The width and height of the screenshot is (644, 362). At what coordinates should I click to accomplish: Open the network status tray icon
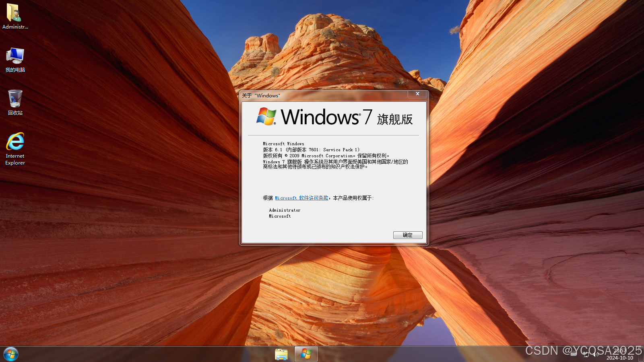pos(586,354)
